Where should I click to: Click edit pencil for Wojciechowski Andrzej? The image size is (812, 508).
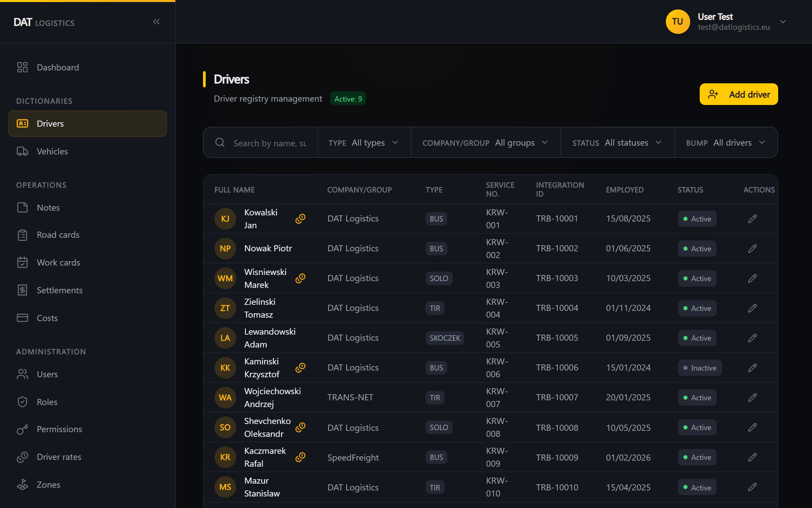pyautogui.click(x=752, y=398)
